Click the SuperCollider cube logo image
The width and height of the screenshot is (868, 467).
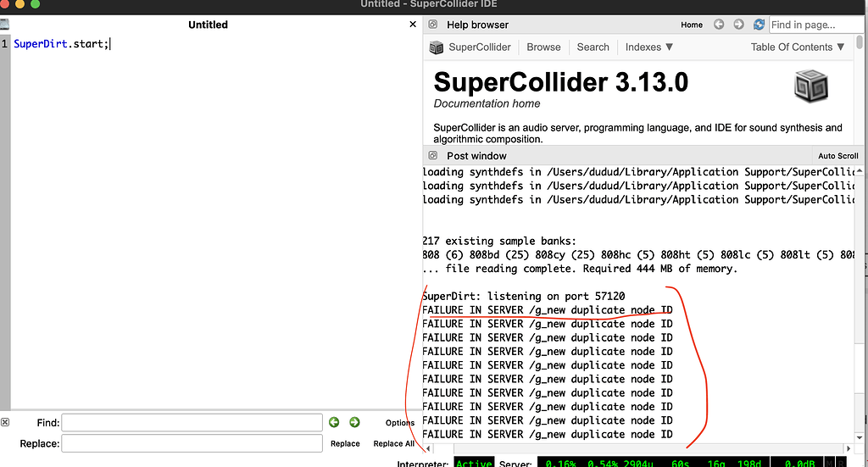pyautogui.click(x=811, y=86)
